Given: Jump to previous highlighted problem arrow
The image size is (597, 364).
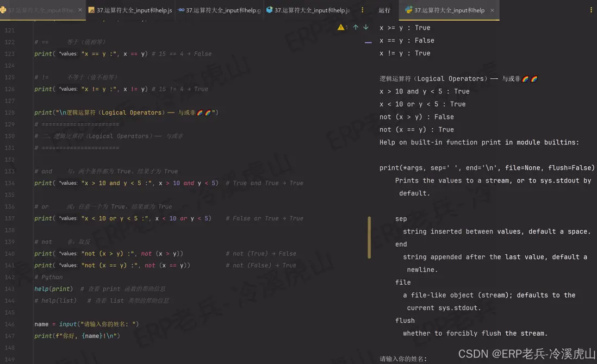Looking at the screenshot, I should point(356,27).
